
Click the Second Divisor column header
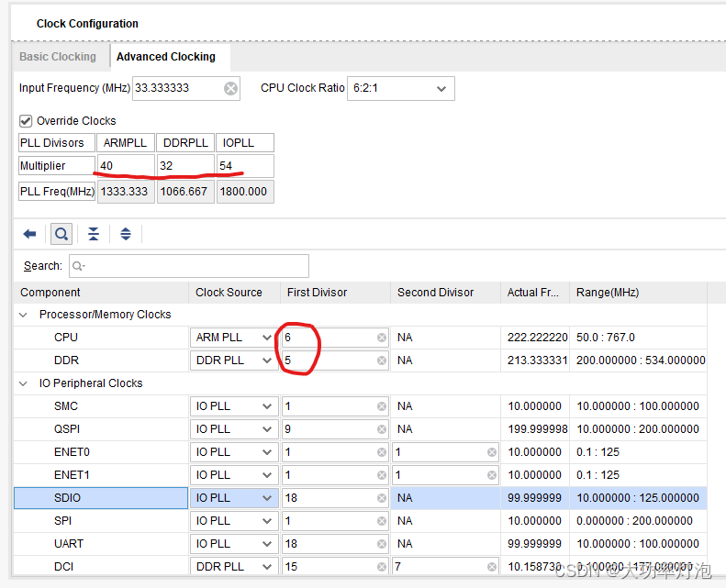coord(445,293)
